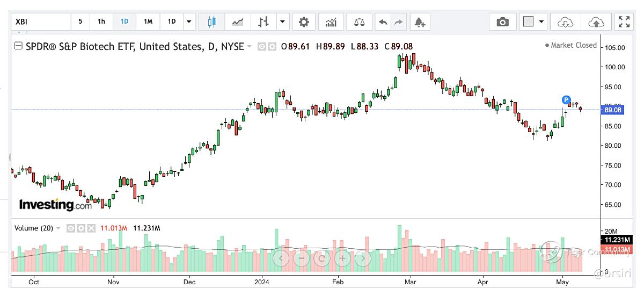Open the chart style dropdown arrow

point(283,21)
